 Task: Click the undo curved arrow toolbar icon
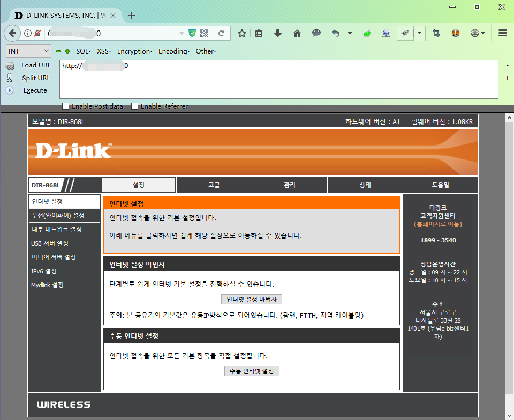click(x=335, y=33)
